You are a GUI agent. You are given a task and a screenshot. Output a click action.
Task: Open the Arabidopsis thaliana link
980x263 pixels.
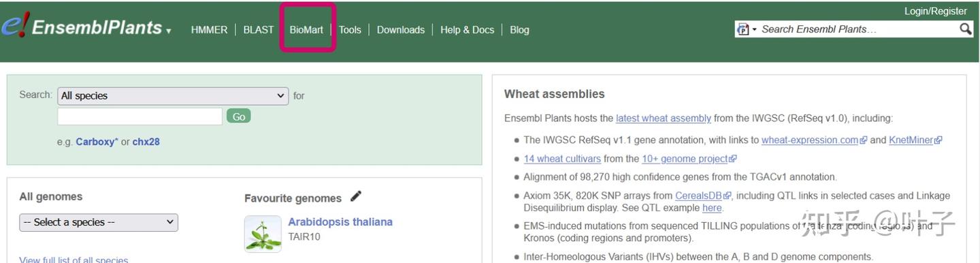click(340, 222)
